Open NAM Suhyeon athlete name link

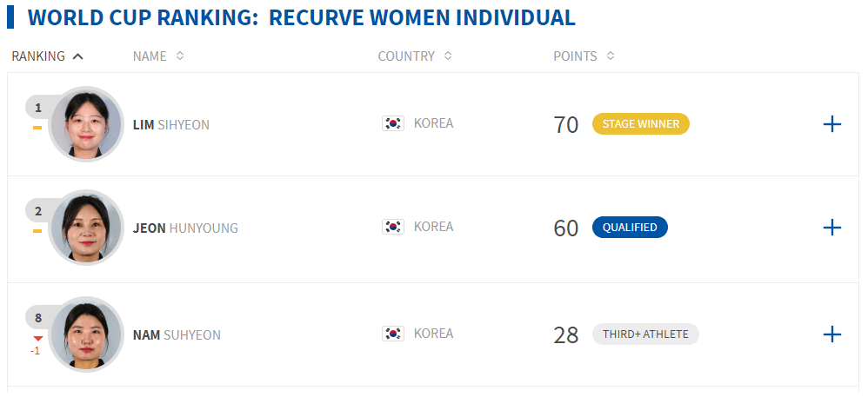[177, 335]
